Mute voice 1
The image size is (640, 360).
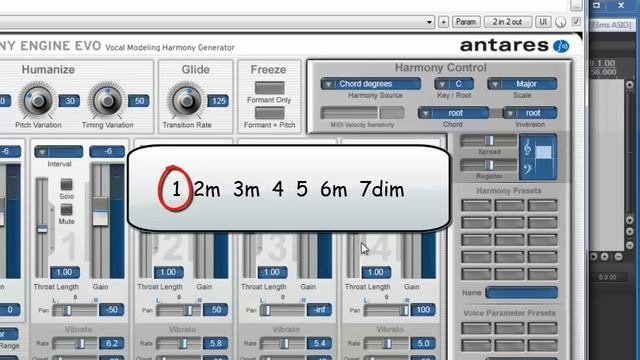pos(67,209)
